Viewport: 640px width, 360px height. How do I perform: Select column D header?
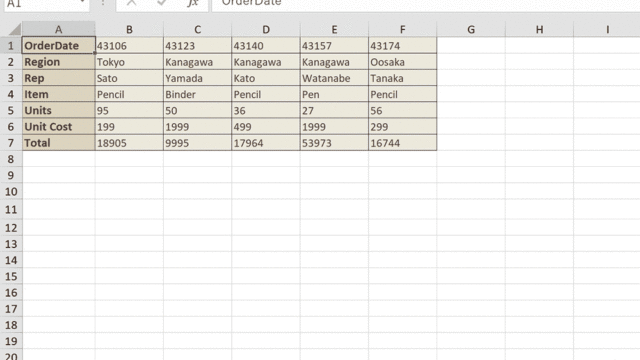[266, 29]
